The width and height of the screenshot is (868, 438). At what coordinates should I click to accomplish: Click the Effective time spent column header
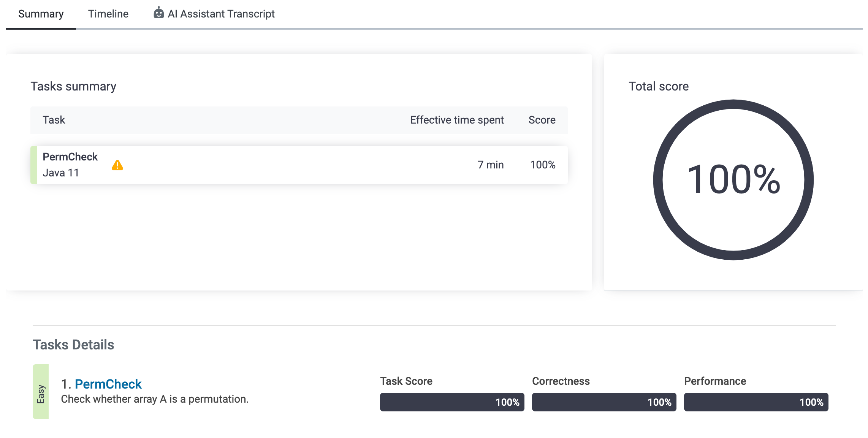(x=457, y=120)
